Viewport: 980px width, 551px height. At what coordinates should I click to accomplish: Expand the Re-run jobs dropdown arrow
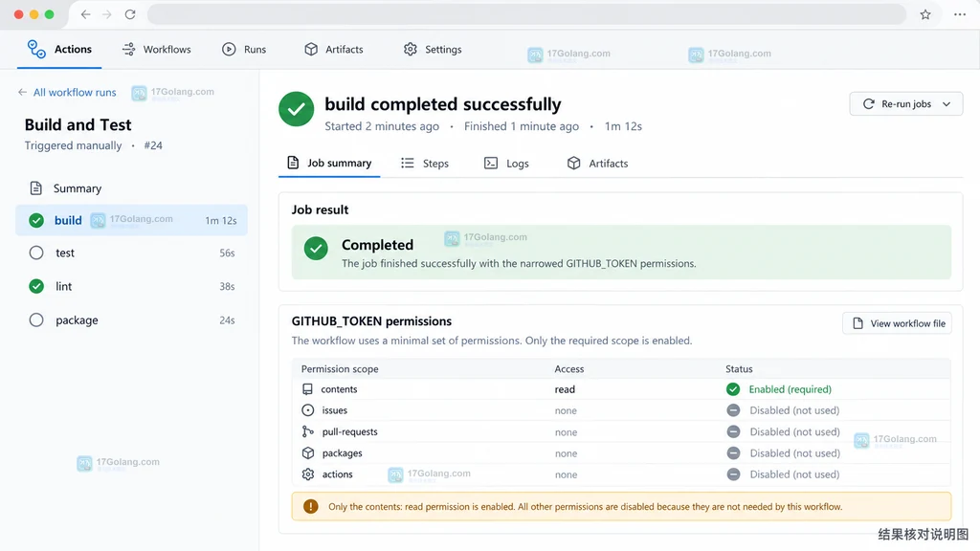[947, 103]
